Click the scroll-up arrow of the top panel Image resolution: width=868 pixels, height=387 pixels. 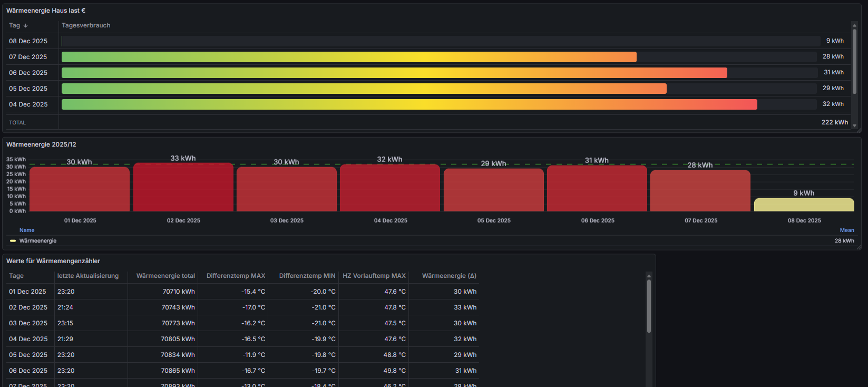click(x=854, y=25)
